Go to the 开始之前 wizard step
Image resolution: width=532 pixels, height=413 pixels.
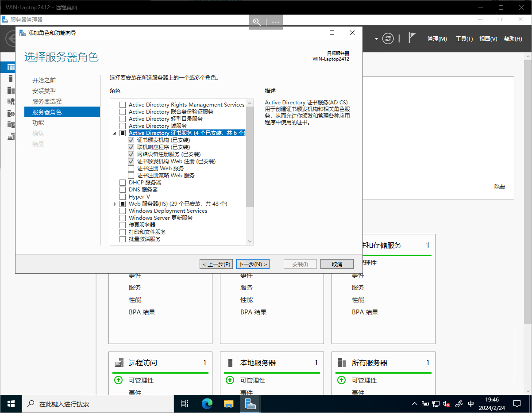tap(44, 80)
